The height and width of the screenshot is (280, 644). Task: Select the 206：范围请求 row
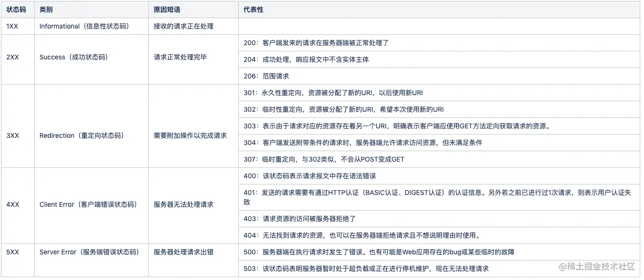click(x=439, y=76)
